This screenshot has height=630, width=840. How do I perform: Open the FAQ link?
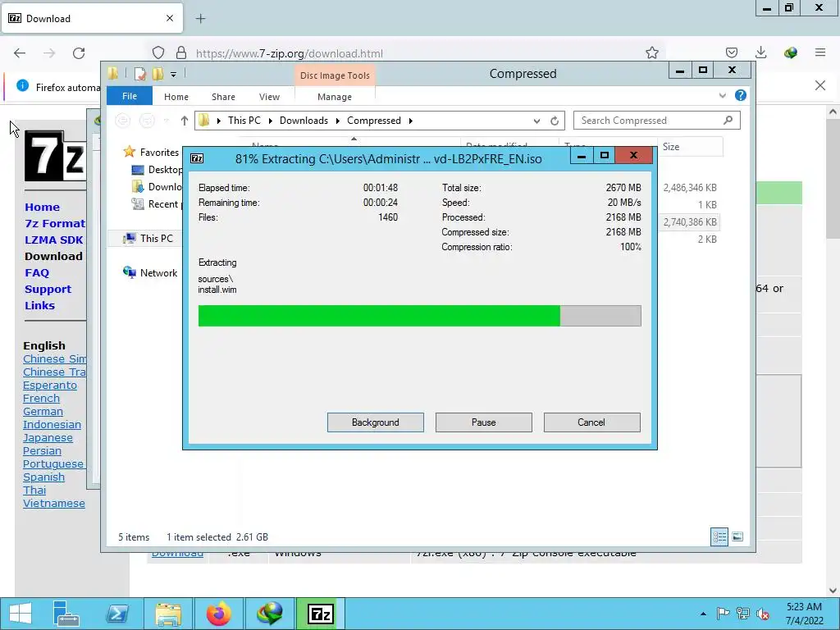(x=37, y=272)
